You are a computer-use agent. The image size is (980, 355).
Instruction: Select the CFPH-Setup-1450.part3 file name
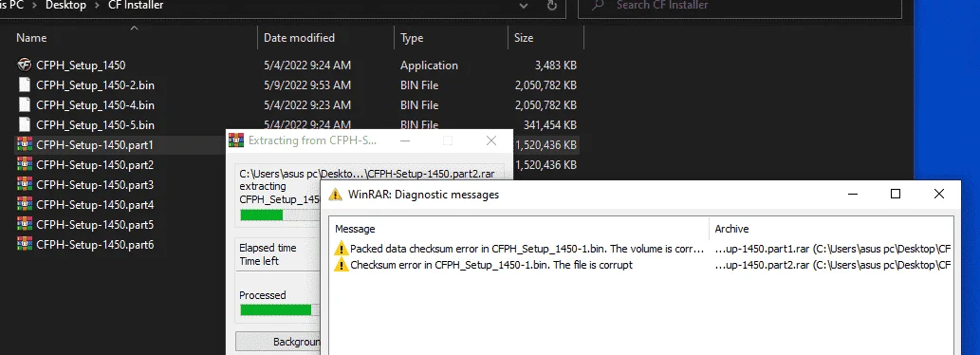95,185
